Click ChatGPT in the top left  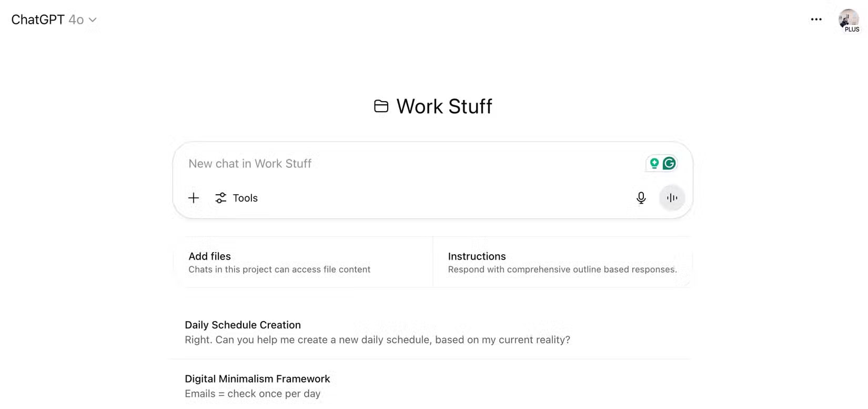(37, 19)
